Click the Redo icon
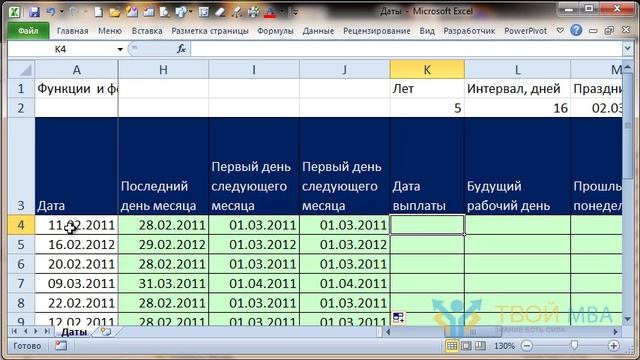Screen dimensions: 640x360 [x=74, y=12]
